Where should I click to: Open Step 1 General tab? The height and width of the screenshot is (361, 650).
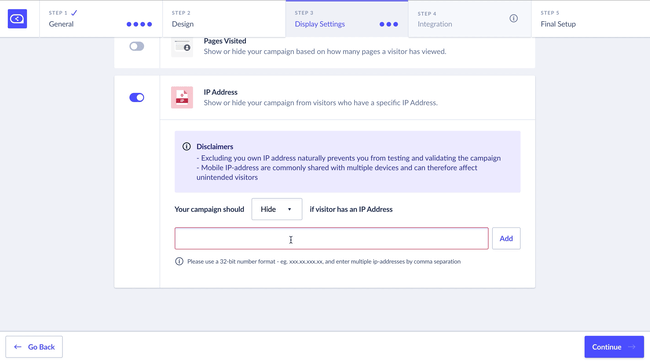click(101, 19)
